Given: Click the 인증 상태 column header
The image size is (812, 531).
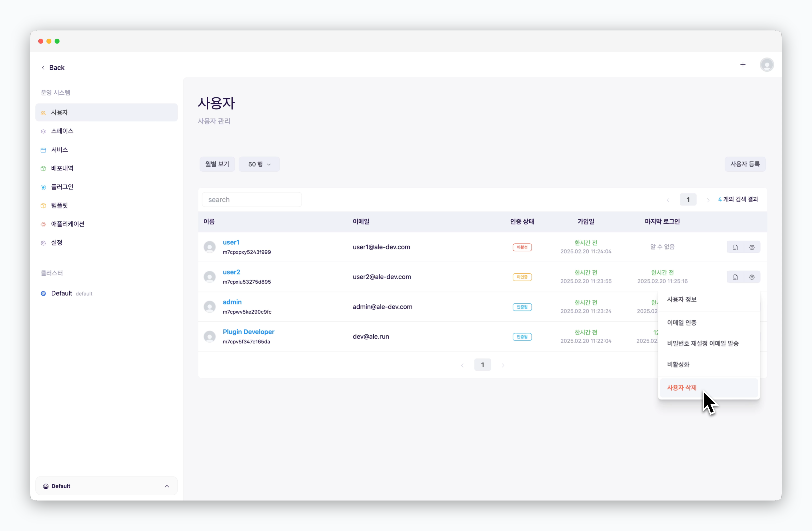Looking at the screenshot, I should [522, 222].
